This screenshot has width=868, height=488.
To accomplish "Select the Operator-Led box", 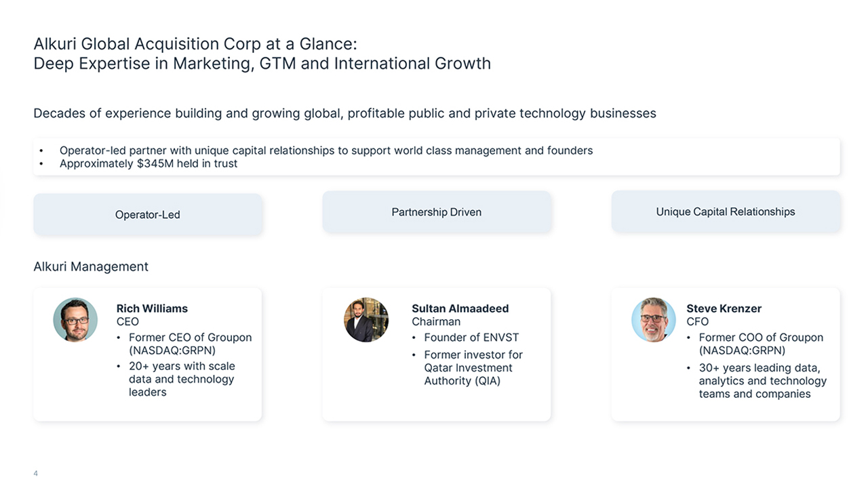I will (x=148, y=214).
